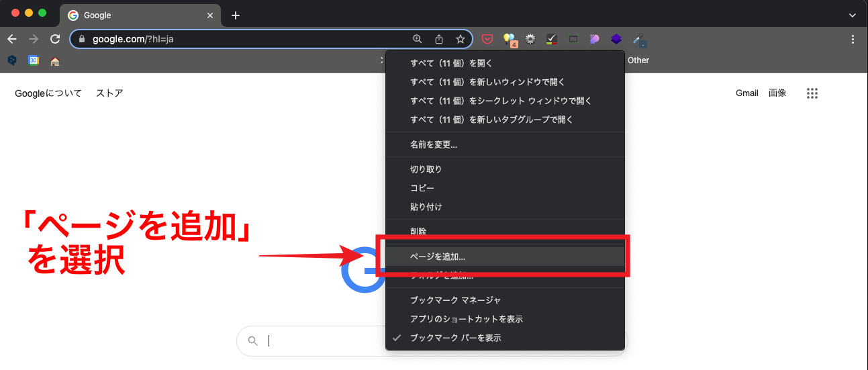Open a new tab with the plus button
Image resolution: width=868 pixels, height=370 pixels.
[236, 15]
